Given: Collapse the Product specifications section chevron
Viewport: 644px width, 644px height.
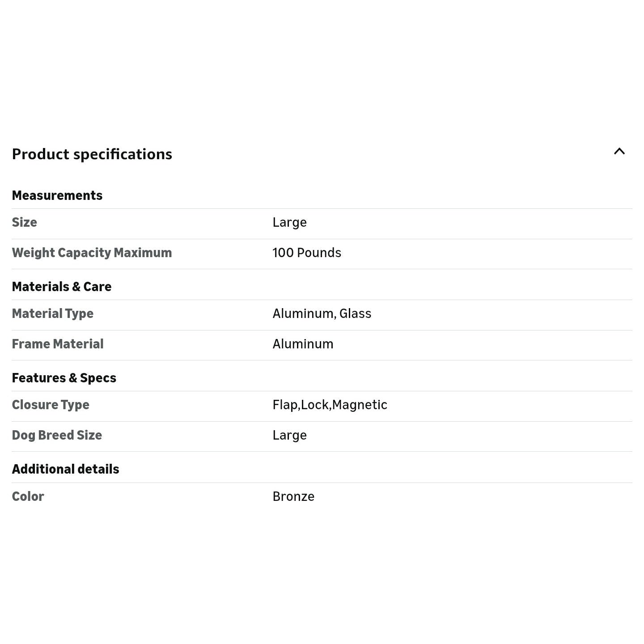Looking at the screenshot, I should click(x=619, y=152).
